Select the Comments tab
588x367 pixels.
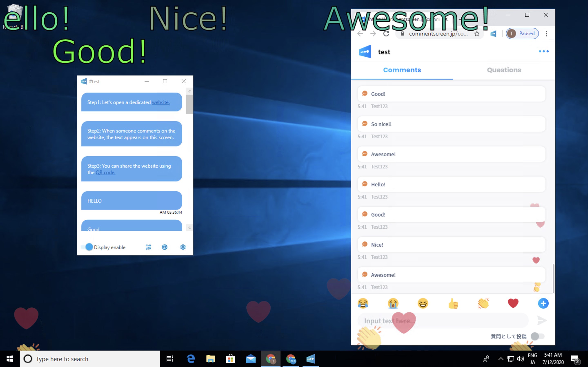[402, 70]
